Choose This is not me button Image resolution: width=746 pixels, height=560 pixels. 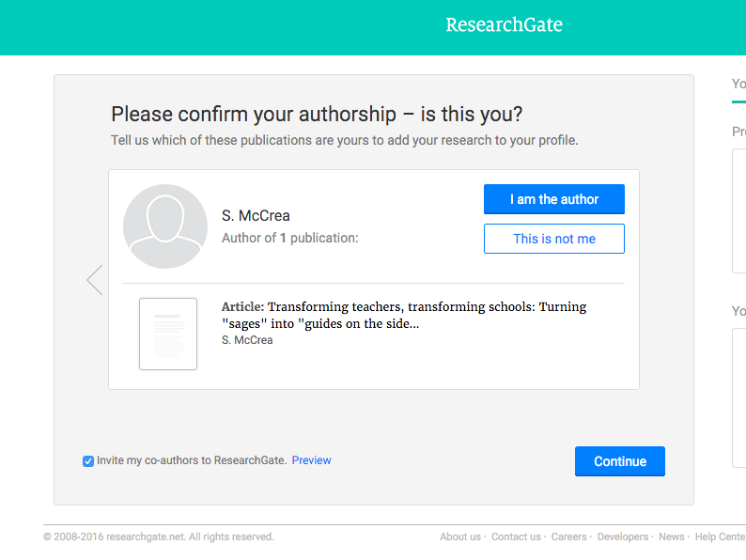[x=553, y=239]
